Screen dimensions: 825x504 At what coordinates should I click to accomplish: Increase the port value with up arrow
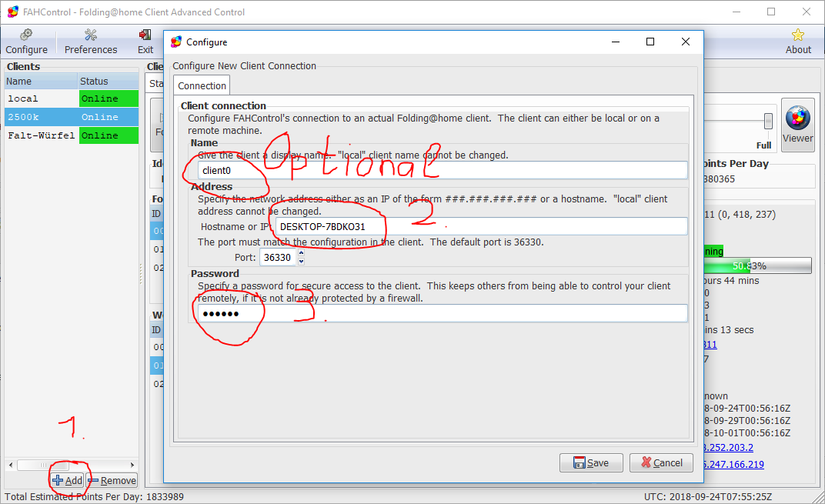click(301, 253)
